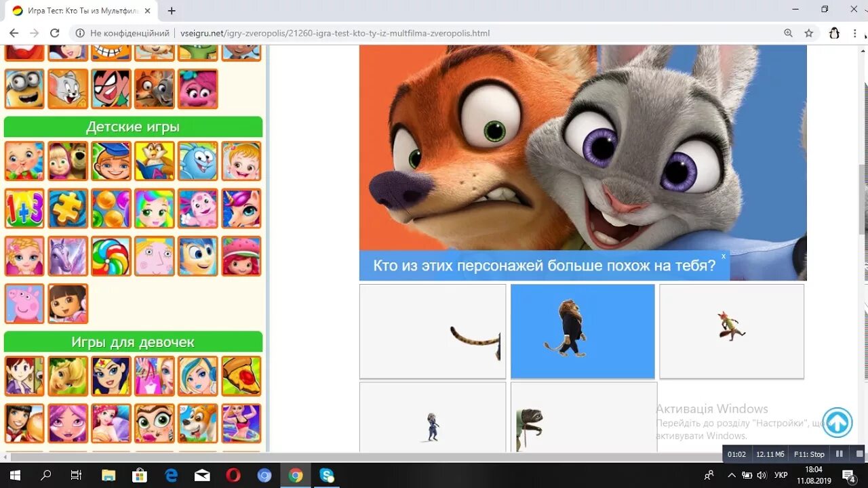This screenshot has width=868, height=488.
Task: Open the golden puzzle piece game icon
Action: click(68, 209)
